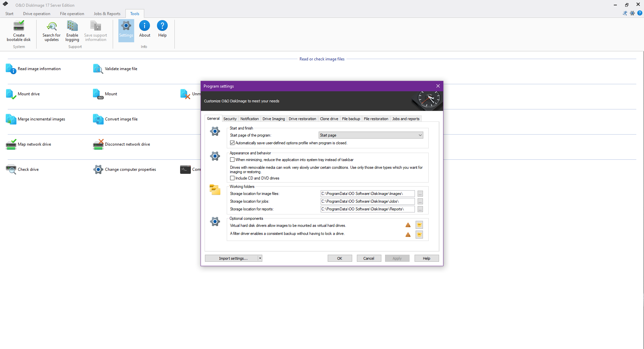Viewport: 644px width, 349px height.
Task: Install the filter driver component
Action: 419,235
